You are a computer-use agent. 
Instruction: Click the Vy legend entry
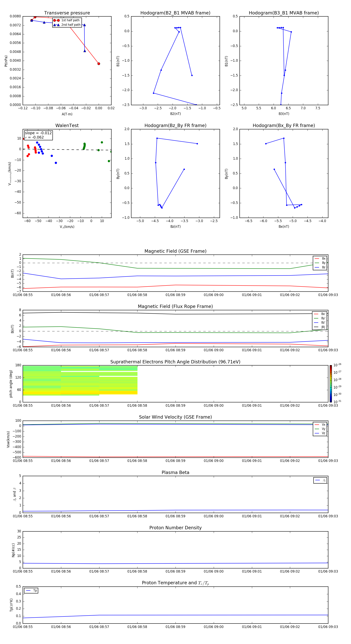[x=320, y=429]
